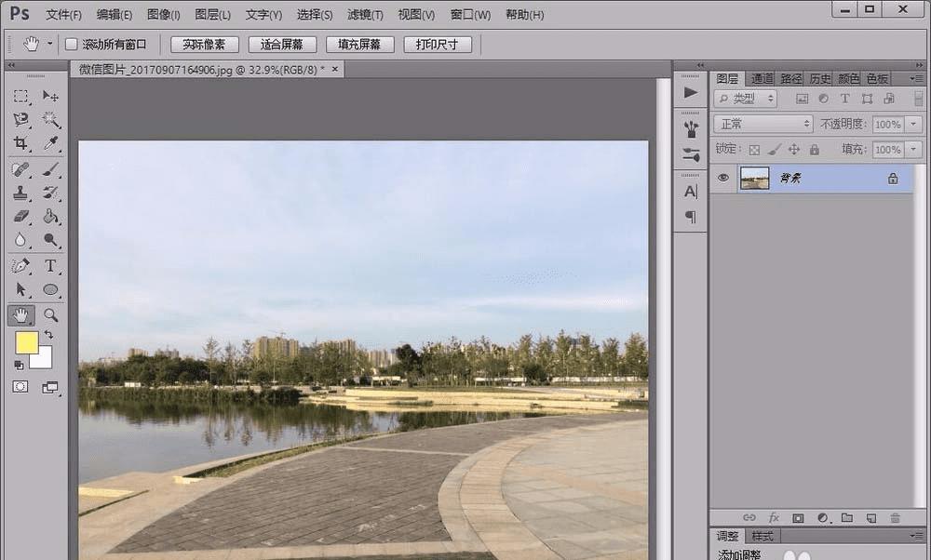The width and height of the screenshot is (931, 560).
Task: Lock all layer attributes
Action: (x=815, y=150)
